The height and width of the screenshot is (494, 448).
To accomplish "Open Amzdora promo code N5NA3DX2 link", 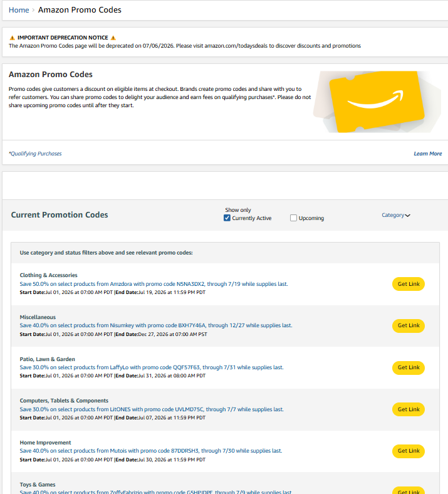I will pos(154,284).
